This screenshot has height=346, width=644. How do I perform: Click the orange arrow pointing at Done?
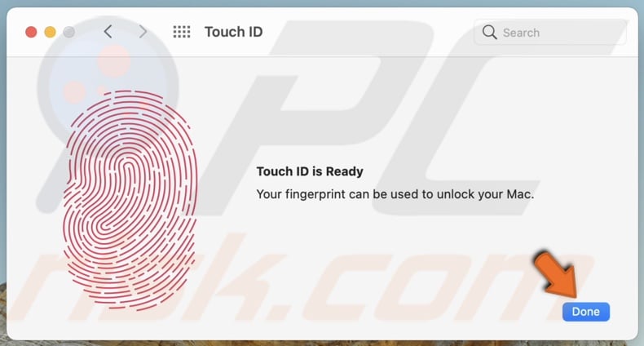[557, 273]
